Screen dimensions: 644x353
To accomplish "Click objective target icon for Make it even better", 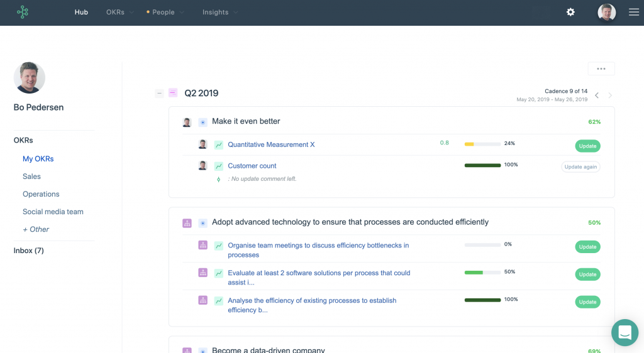I will tap(203, 122).
